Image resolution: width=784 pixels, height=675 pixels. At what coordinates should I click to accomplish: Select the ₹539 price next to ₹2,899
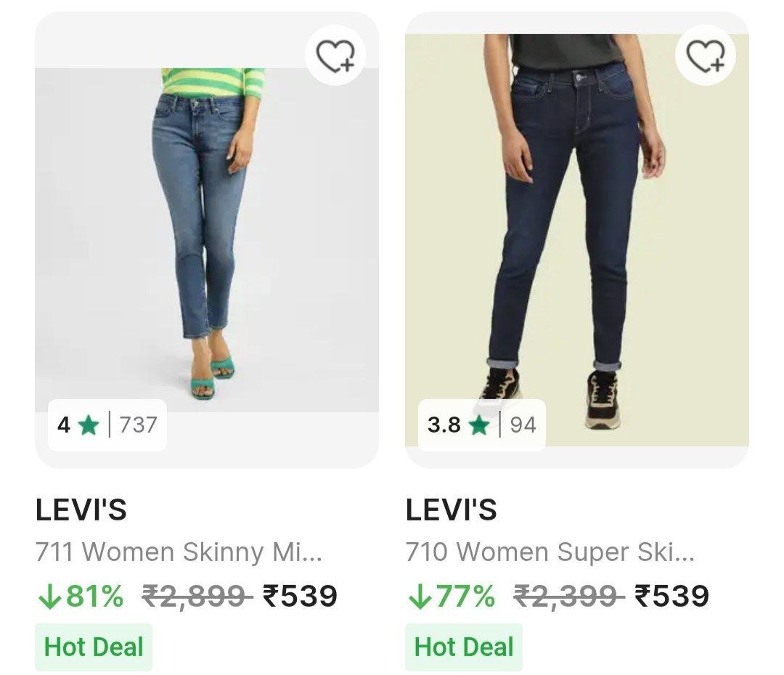(x=300, y=597)
